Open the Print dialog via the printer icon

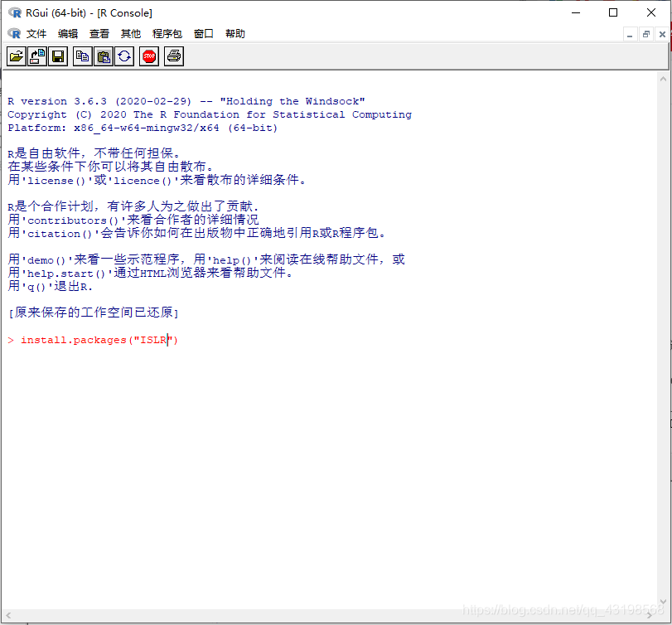pos(173,56)
